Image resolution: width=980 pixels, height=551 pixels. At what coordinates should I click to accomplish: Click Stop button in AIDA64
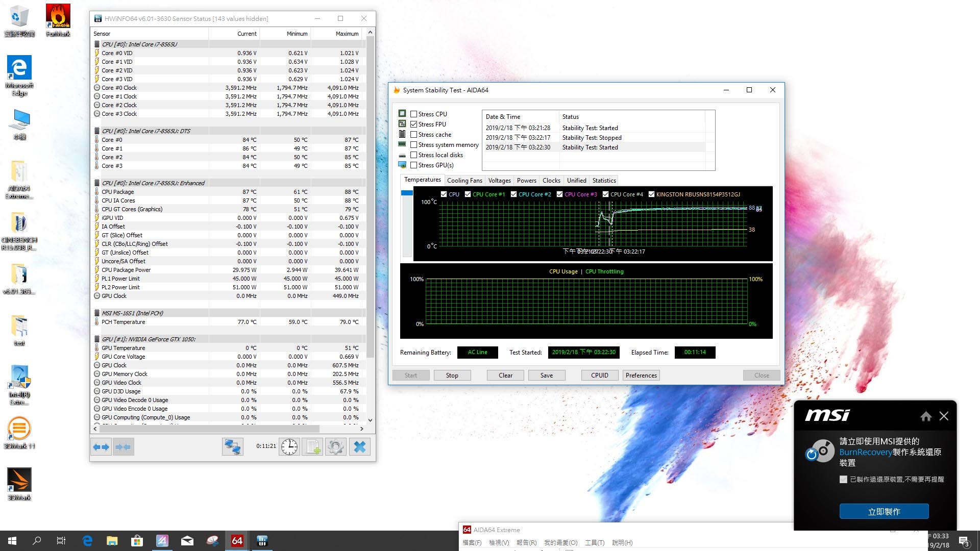coord(452,375)
